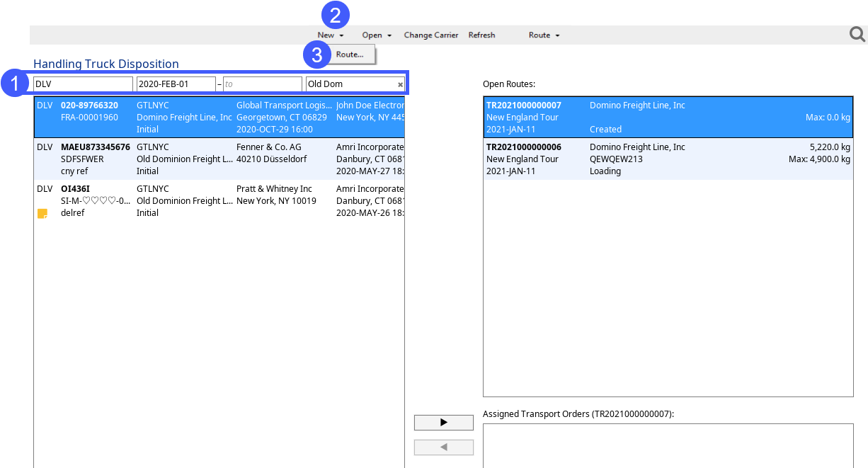The image size is (868, 468).
Task: Expand the Open dropdown menu
Action: (x=377, y=35)
